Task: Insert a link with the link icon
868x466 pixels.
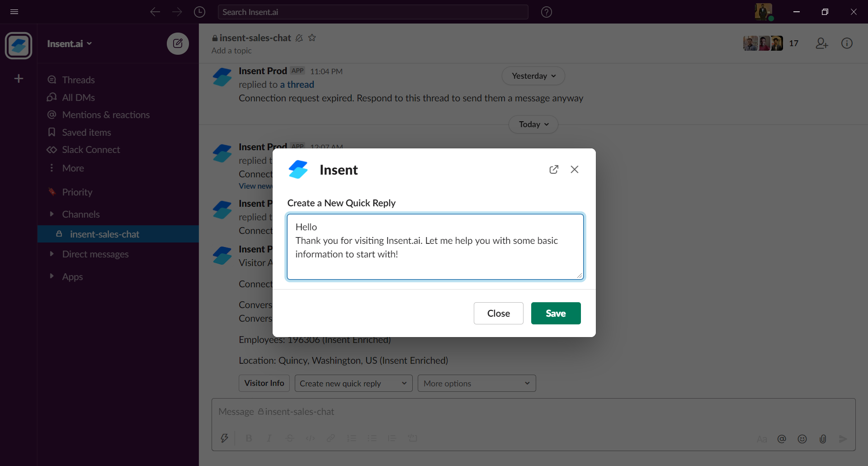Action: point(331,438)
